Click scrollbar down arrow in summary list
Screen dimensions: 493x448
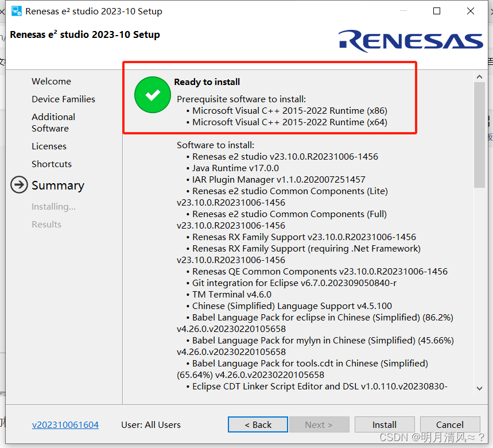[479, 388]
